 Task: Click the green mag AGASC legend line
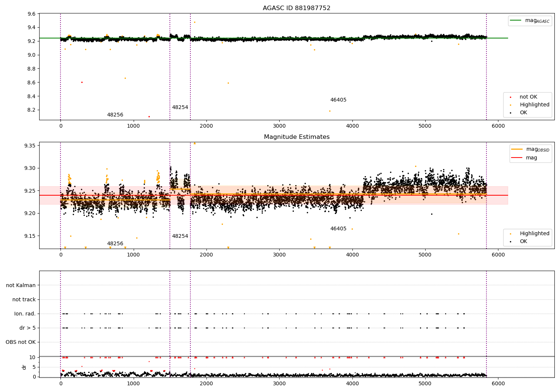tap(516, 21)
